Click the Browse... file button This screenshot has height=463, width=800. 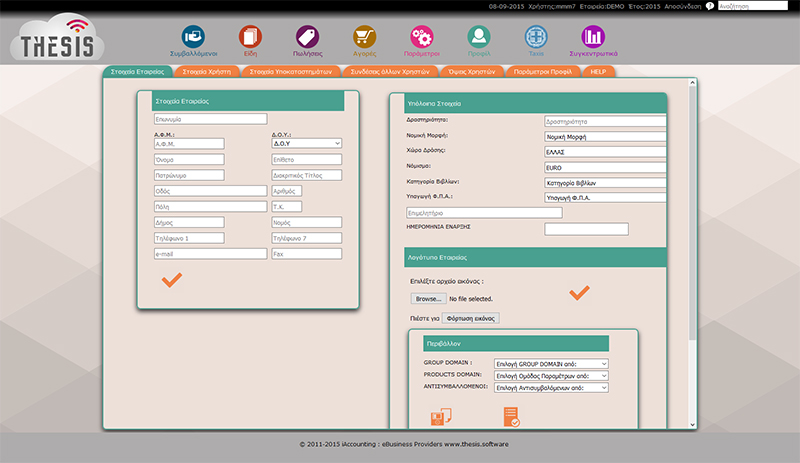(x=427, y=299)
